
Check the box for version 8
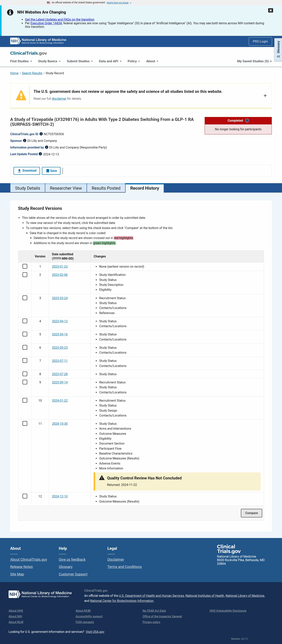click(x=25, y=374)
